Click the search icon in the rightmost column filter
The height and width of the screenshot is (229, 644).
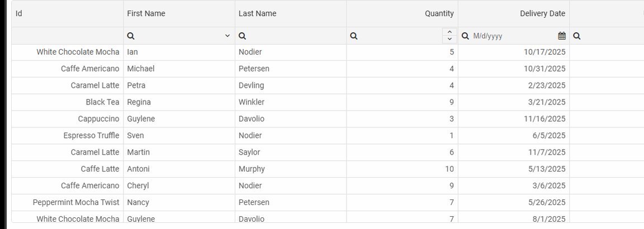pos(577,36)
